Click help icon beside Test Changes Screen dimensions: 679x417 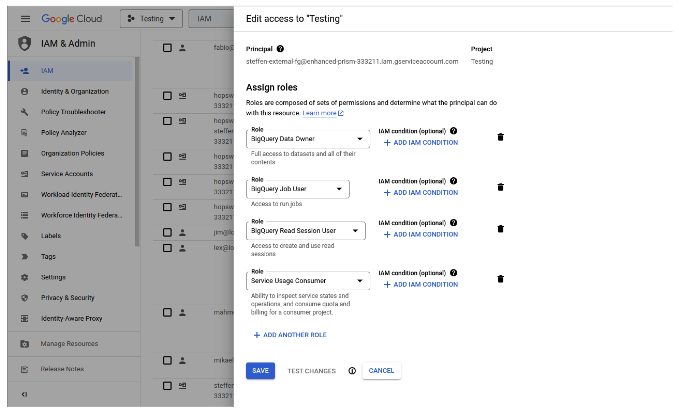(352, 371)
